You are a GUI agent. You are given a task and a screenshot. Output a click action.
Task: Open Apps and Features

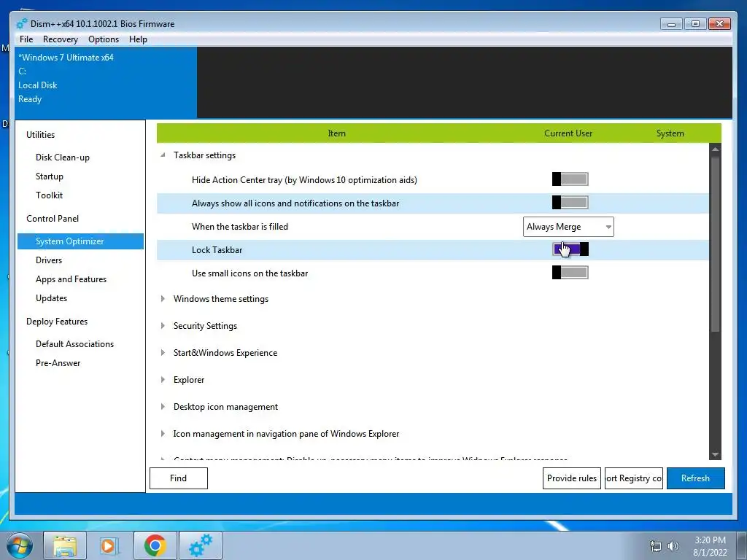coord(71,279)
